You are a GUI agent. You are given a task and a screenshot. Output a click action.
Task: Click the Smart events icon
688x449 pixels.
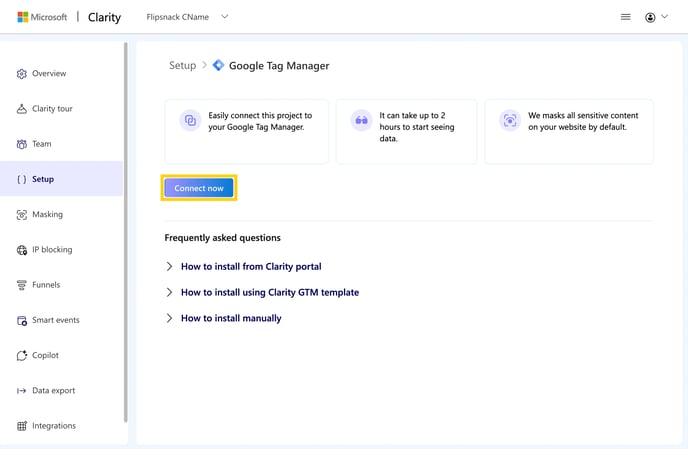22,320
